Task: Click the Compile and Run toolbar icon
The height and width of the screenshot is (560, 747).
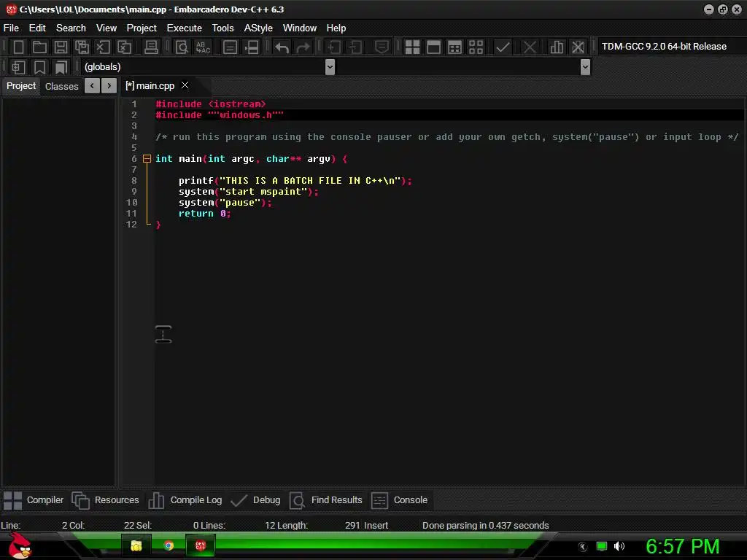Action: tap(455, 47)
